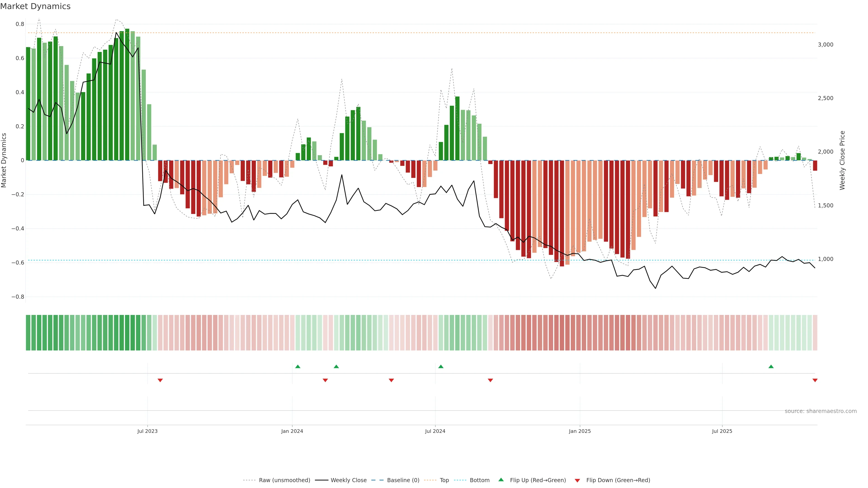Click the rightmost green Flip Up triangle marker
Viewport: 868px width, 488px height.
tap(771, 366)
